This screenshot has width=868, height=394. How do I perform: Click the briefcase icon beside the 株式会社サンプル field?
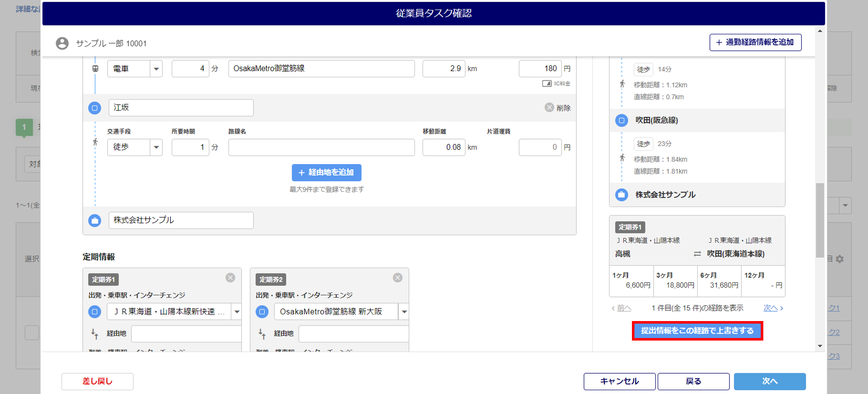(95, 221)
